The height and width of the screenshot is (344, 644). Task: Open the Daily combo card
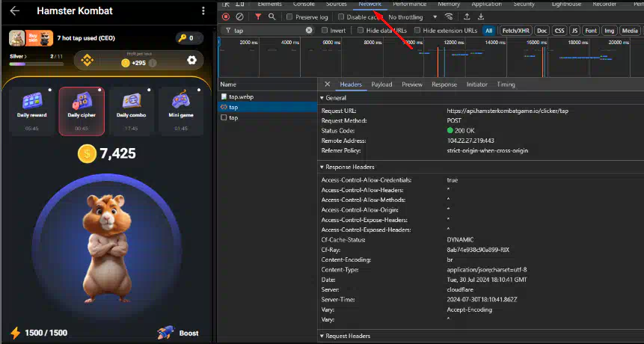(132, 111)
